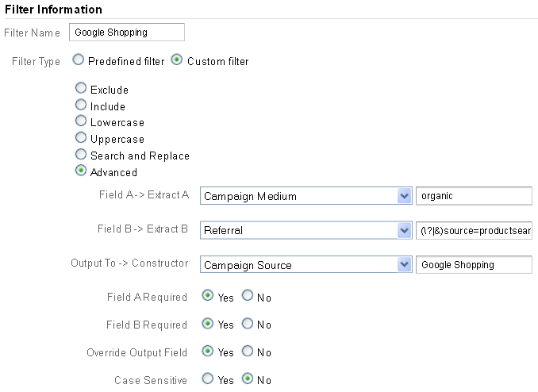
Task: Select the Uppercase radio option
Action: click(80, 139)
